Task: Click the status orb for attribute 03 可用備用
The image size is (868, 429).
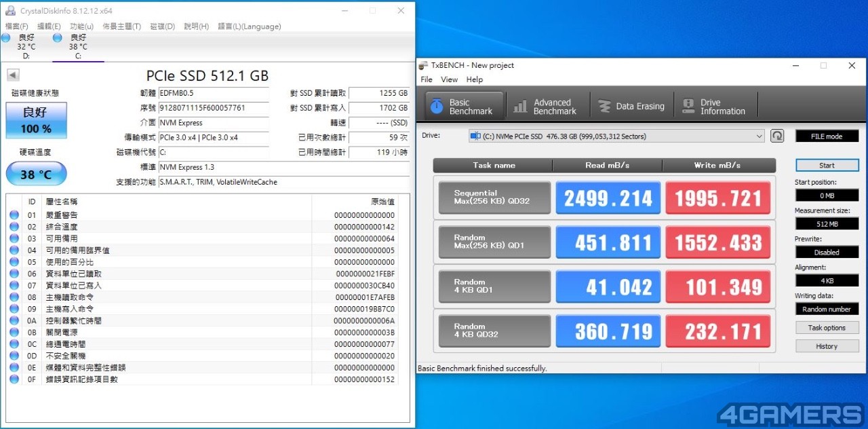Action: click(x=14, y=239)
